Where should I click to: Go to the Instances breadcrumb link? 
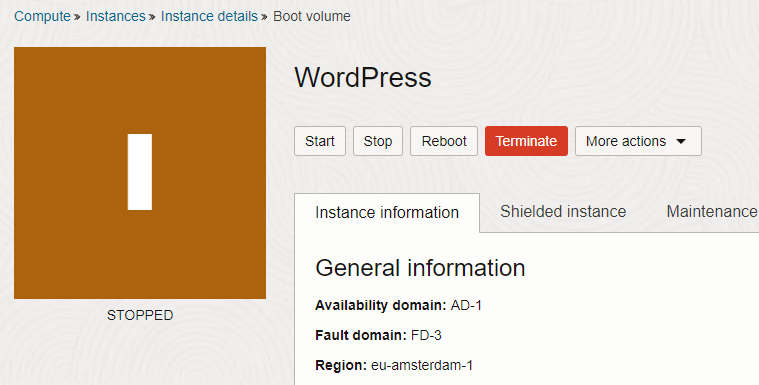116,16
